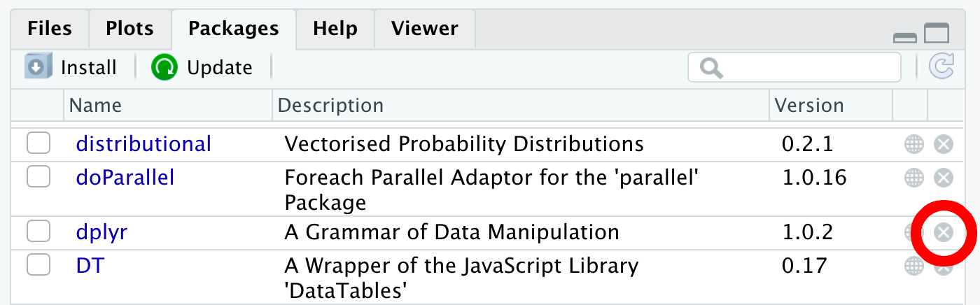Open web documentation globe for DT
This screenshot has width=980, height=305.
tap(914, 265)
